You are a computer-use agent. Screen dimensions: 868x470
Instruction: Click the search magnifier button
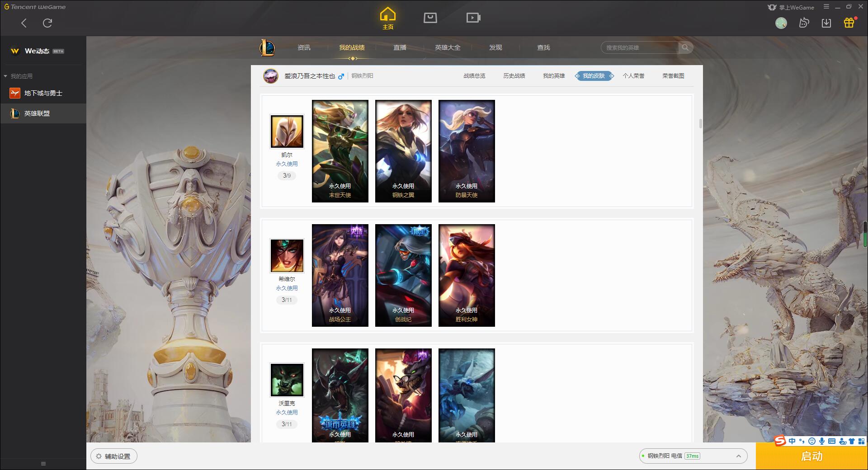[685, 47]
